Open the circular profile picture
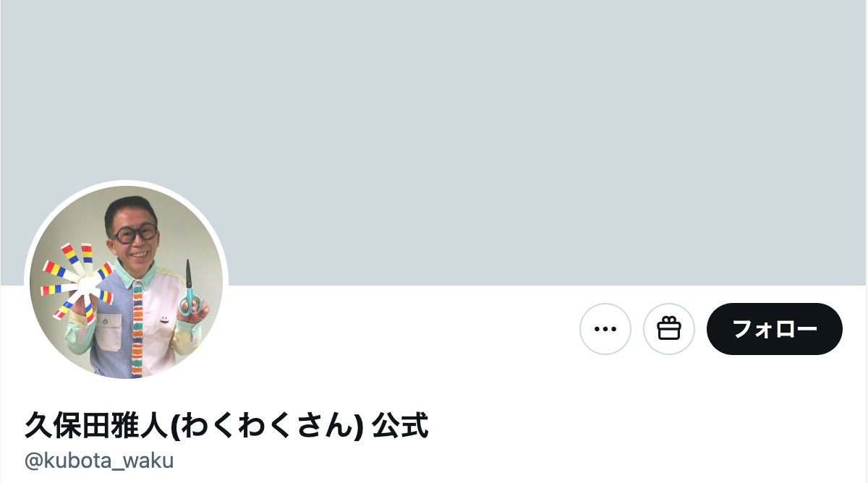Viewport: 868px width, 483px height. pyautogui.click(x=127, y=282)
